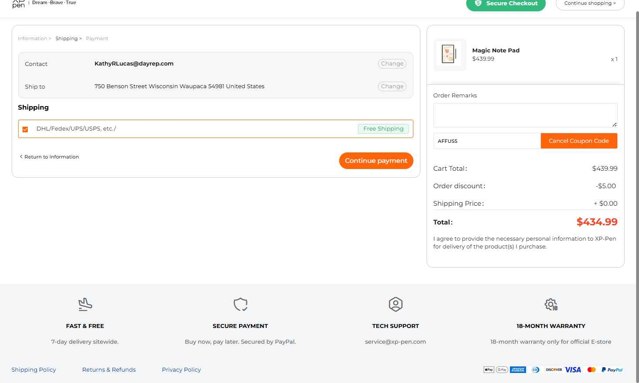
Task: Click the coupon code field with AFFUSS
Action: [x=487, y=141]
